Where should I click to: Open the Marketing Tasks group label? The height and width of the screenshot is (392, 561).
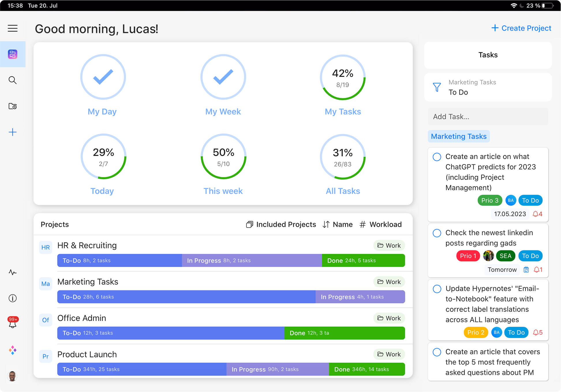click(x=459, y=136)
